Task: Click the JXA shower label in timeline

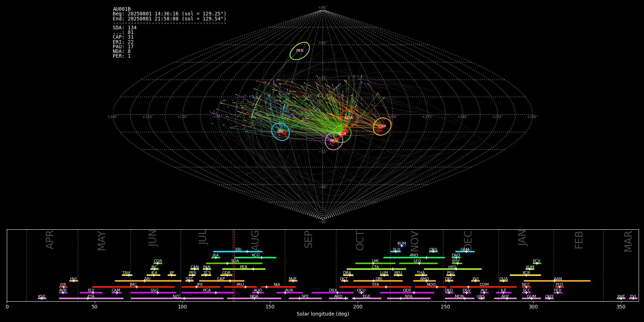Action: (x=215, y=255)
